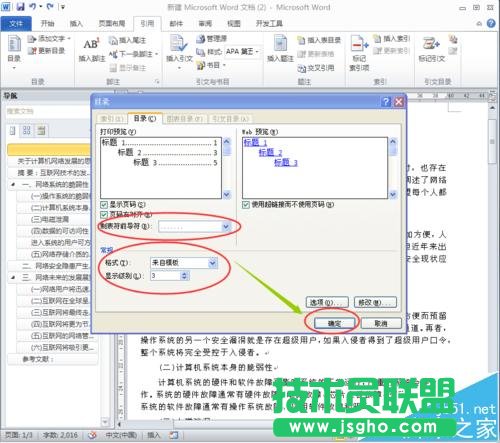The height and width of the screenshot is (443, 500).
Task: Click the Redo icon in quick access toolbar
Action: [50, 6]
